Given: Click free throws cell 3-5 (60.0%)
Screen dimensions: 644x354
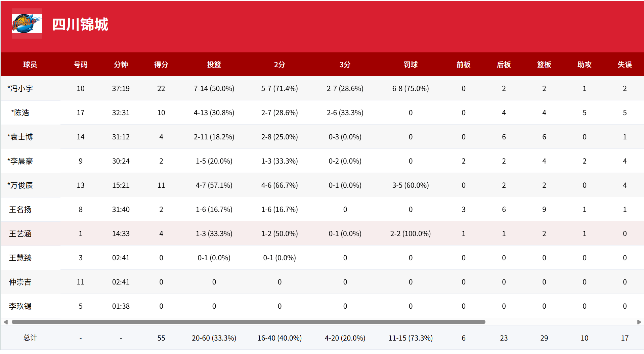Looking at the screenshot, I should click(411, 185).
